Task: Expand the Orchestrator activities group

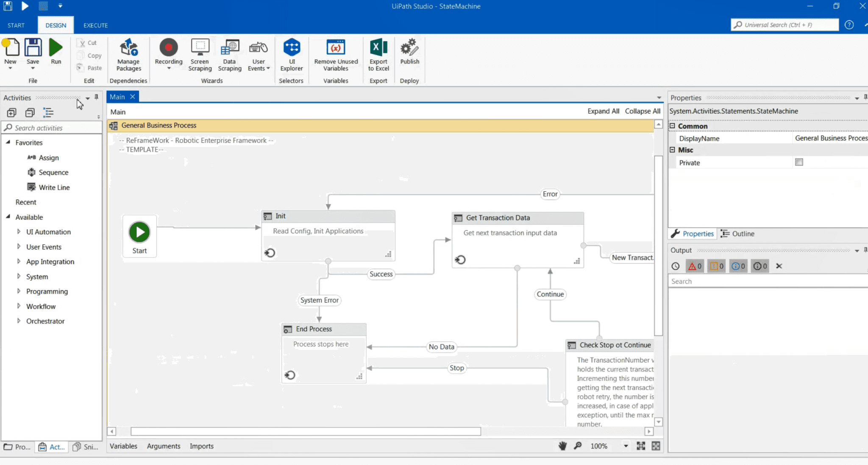Action: pos(19,321)
